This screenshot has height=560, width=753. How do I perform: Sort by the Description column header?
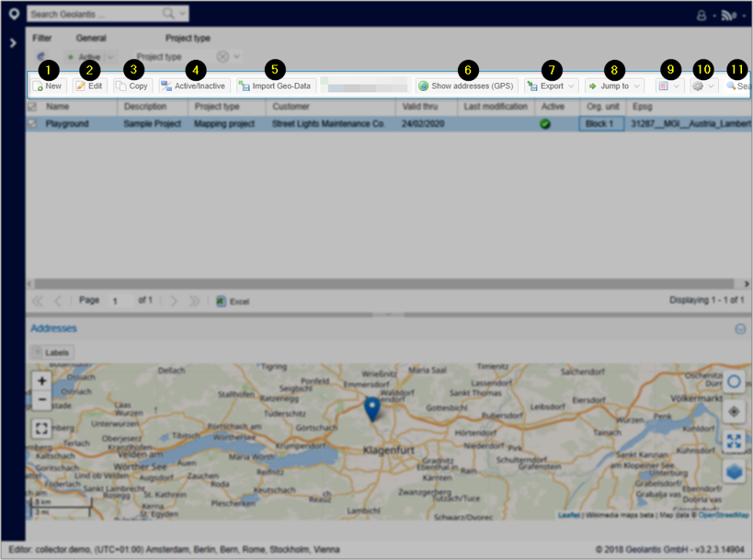145,106
